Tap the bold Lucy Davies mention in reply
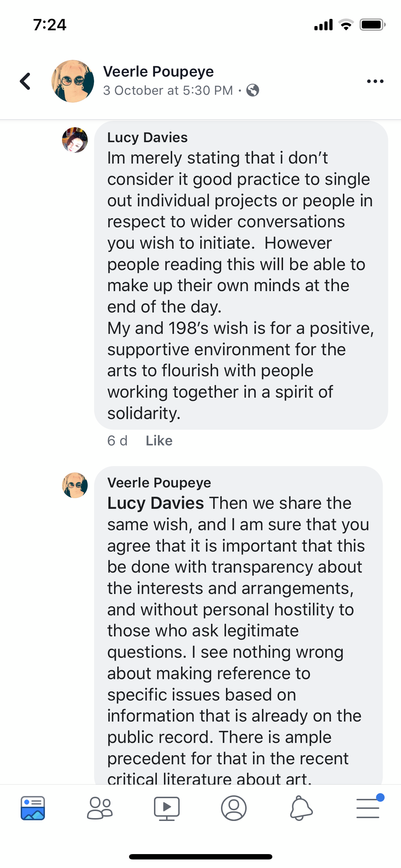The width and height of the screenshot is (401, 868). [x=155, y=503]
